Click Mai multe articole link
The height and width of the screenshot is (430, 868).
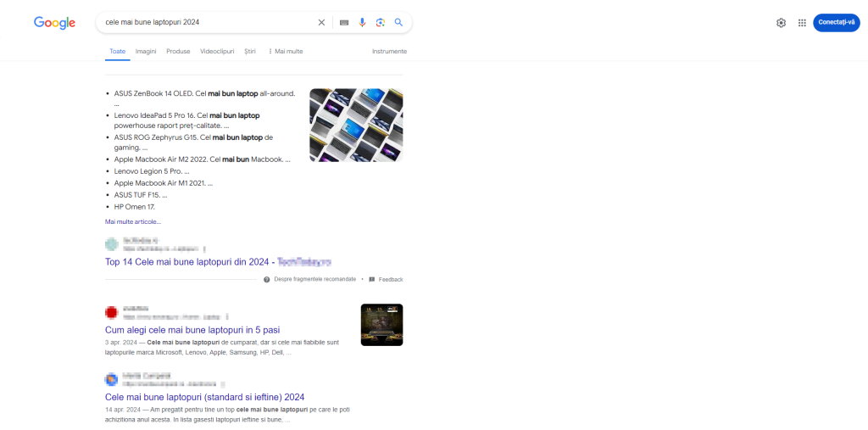click(x=133, y=221)
